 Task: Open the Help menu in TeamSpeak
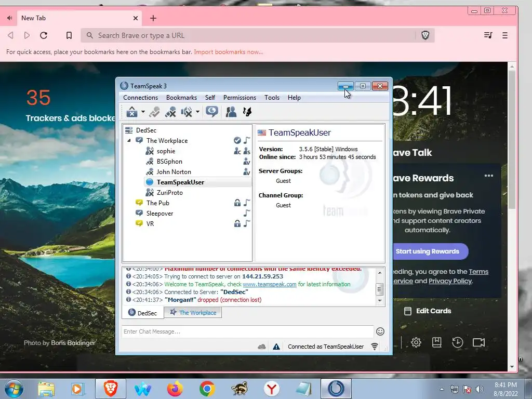[x=294, y=98]
